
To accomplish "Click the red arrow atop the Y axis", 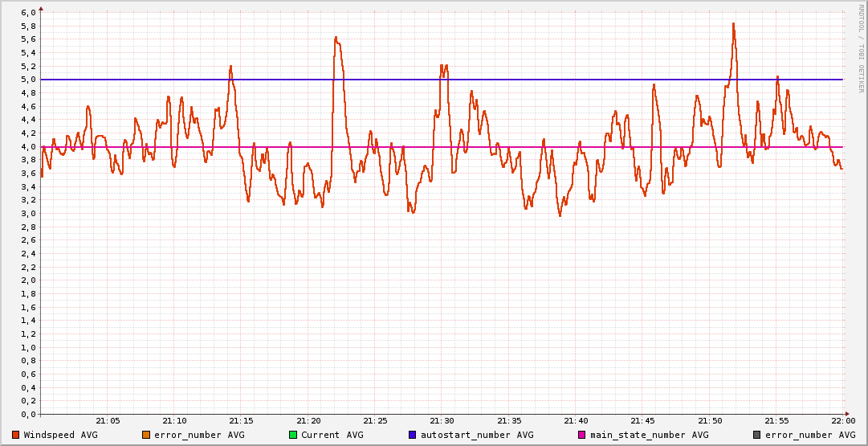I will 41,7.
